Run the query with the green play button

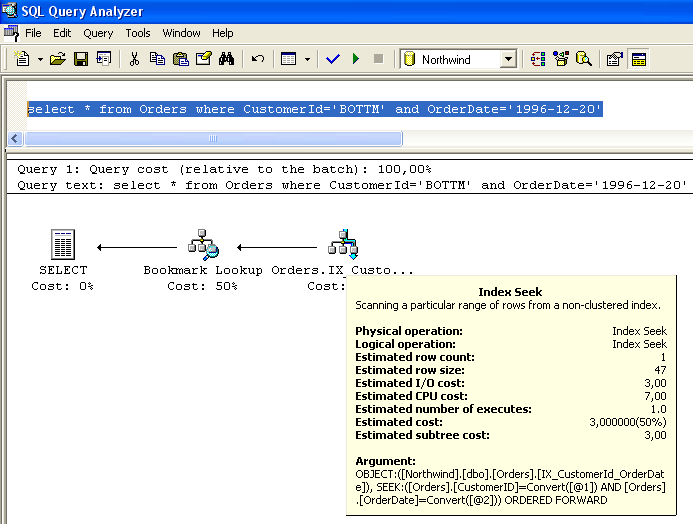click(x=356, y=59)
